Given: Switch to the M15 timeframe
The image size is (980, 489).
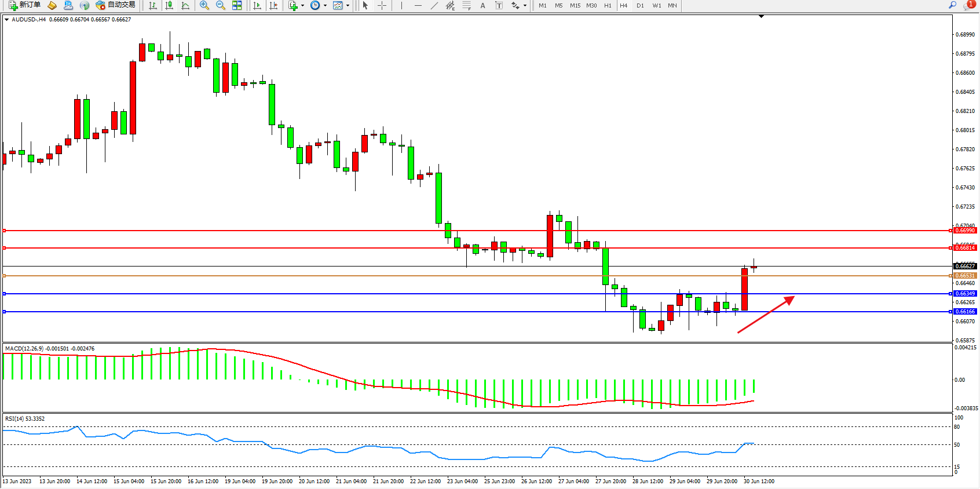Looking at the screenshot, I should [575, 6].
